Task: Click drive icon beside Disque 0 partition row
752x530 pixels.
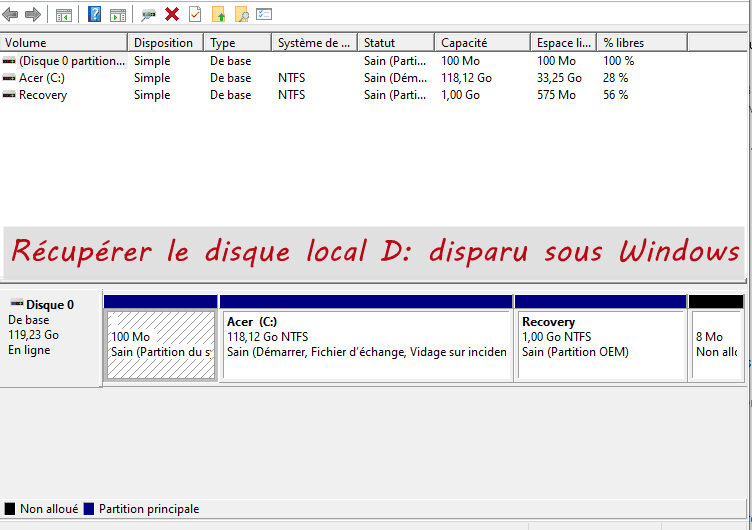Action: [9, 61]
